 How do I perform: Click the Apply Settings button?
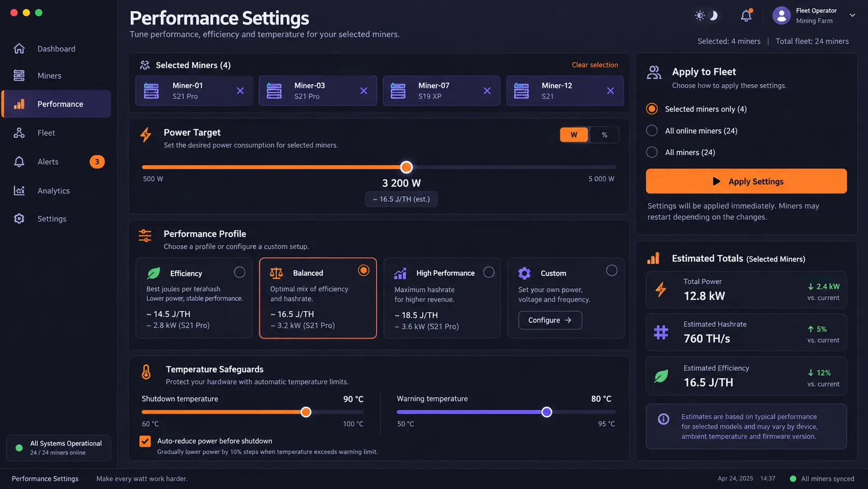[x=746, y=181]
